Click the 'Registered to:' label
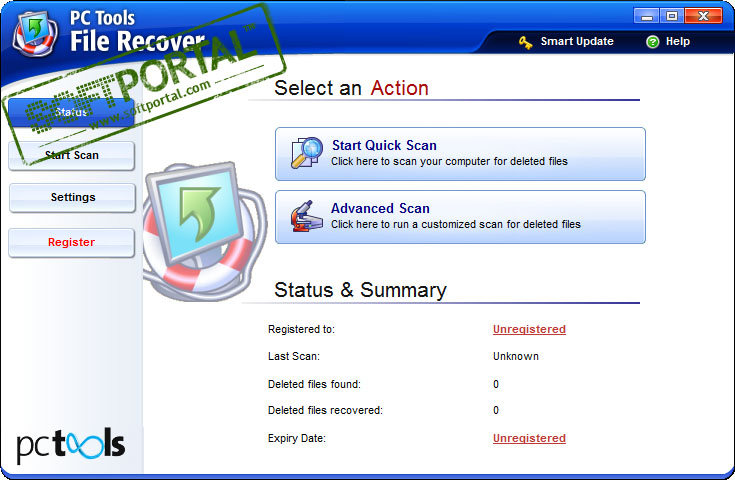Image resolution: width=735 pixels, height=480 pixels. tap(301, 329)
